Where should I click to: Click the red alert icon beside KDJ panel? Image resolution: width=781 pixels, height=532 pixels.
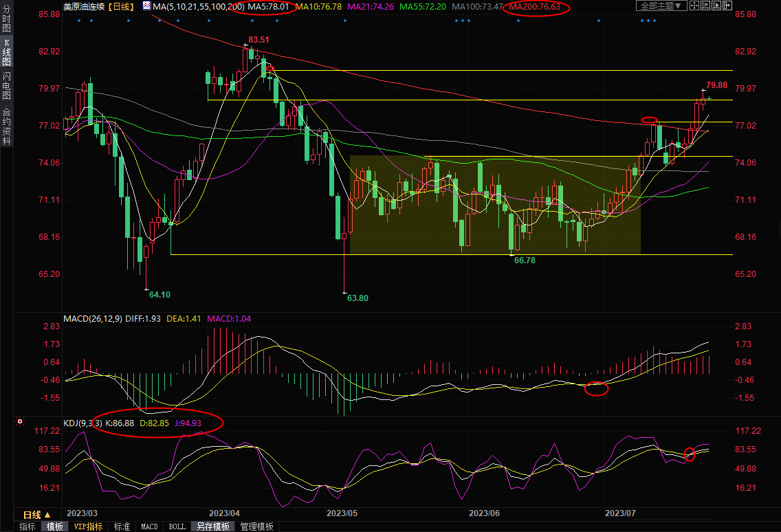point(20,421)
